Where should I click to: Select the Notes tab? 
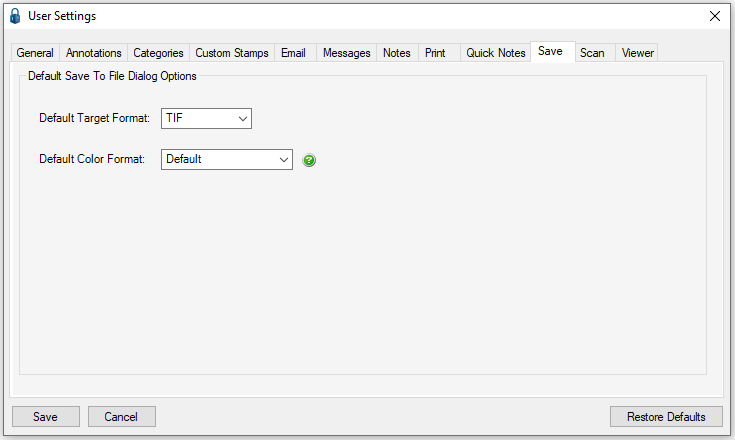tap(397, 52)
